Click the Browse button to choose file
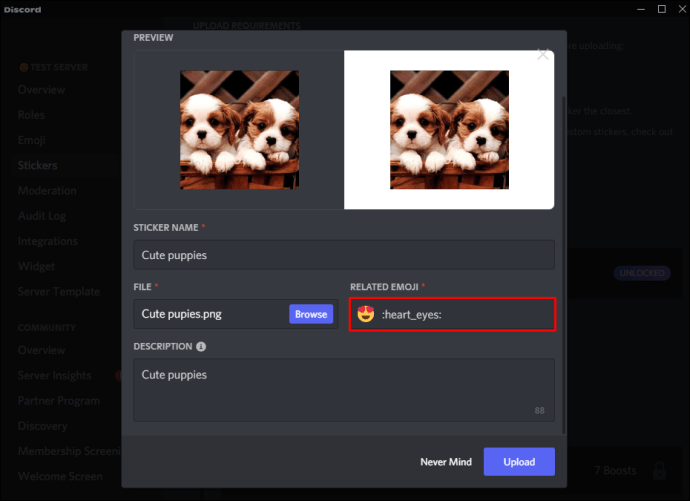This screenshot has width=690, height=501. [310, 314]
